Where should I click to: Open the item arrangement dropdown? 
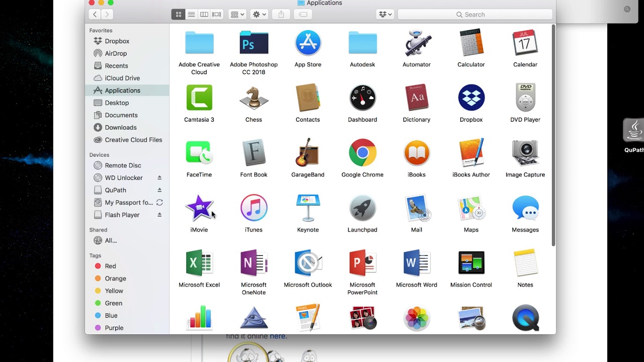point(237,15)
